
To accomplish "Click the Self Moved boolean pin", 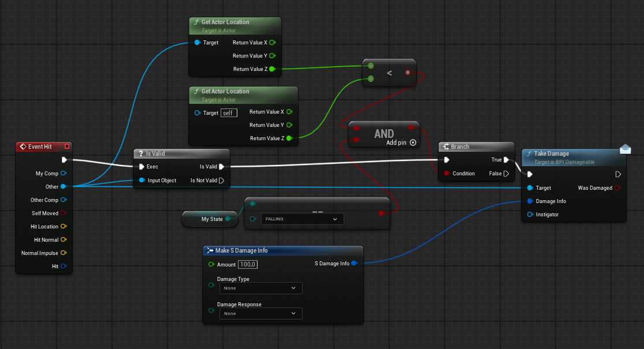I will point(64,213).
